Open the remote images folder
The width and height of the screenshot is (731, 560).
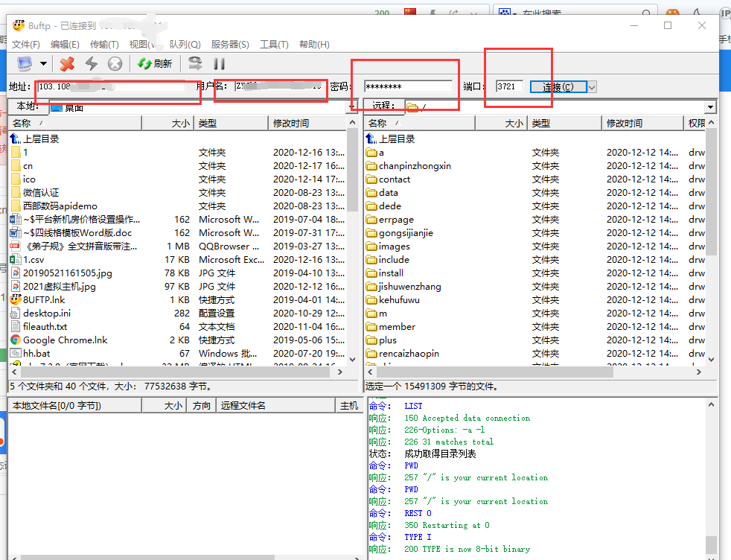pyautogui.click(x=394, y=246)
